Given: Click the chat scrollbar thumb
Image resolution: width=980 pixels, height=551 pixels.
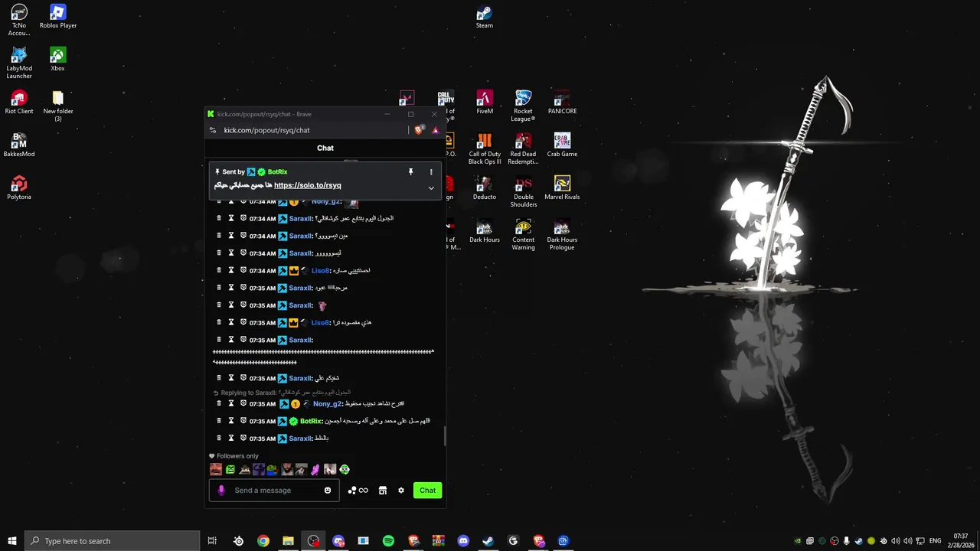Looking at the screenshot, I should pyautogui.click(x=444, y=436).
